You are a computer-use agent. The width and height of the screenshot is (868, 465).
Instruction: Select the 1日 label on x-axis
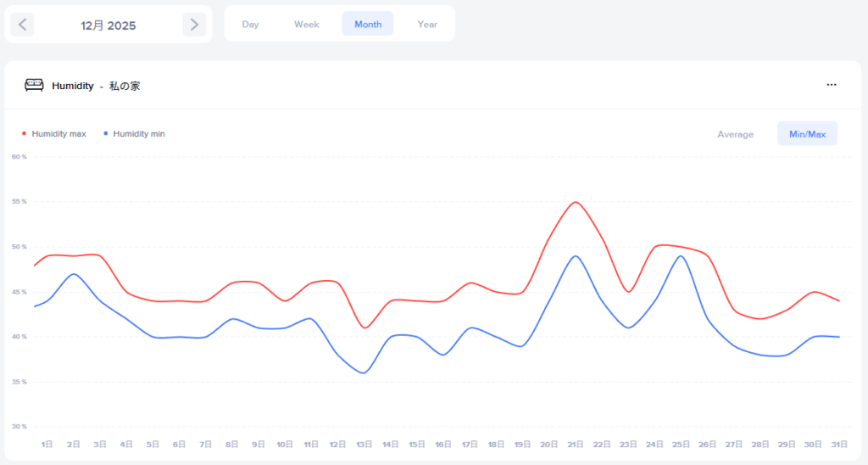(47, 445)
